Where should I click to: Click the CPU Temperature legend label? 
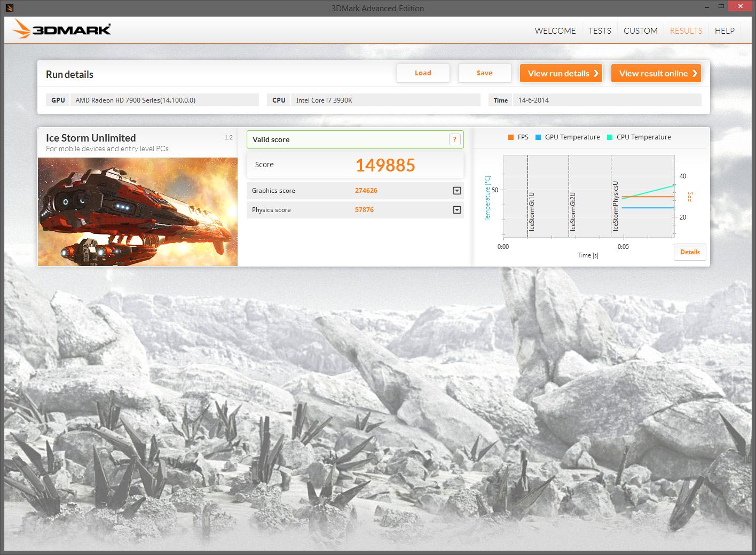[x=643, y=137]
